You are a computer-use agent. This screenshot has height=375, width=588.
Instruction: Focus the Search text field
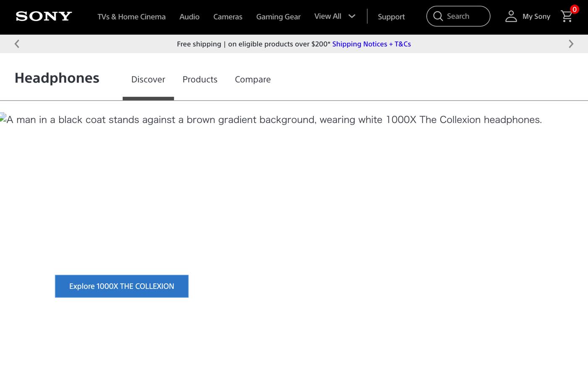(465, 16)
